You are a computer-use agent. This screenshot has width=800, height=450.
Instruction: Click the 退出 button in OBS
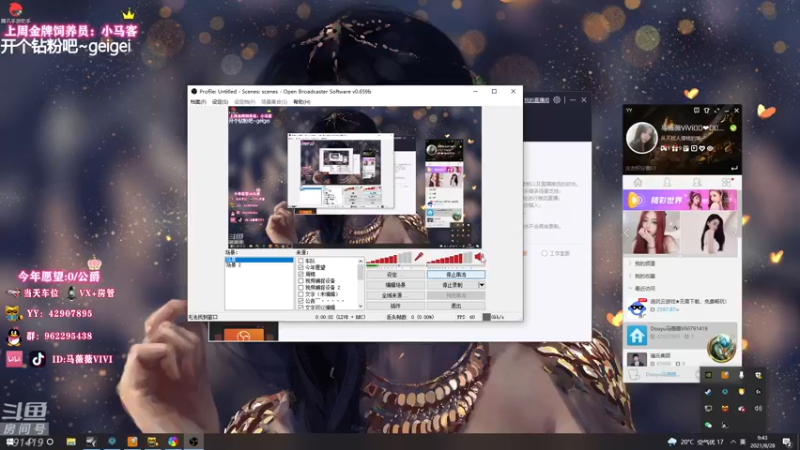coord(456,306)
